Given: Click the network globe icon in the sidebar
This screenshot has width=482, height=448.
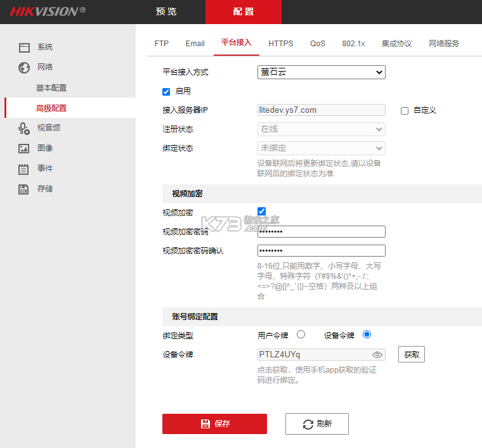Looking at the screenshot, I should click(24, 68).
